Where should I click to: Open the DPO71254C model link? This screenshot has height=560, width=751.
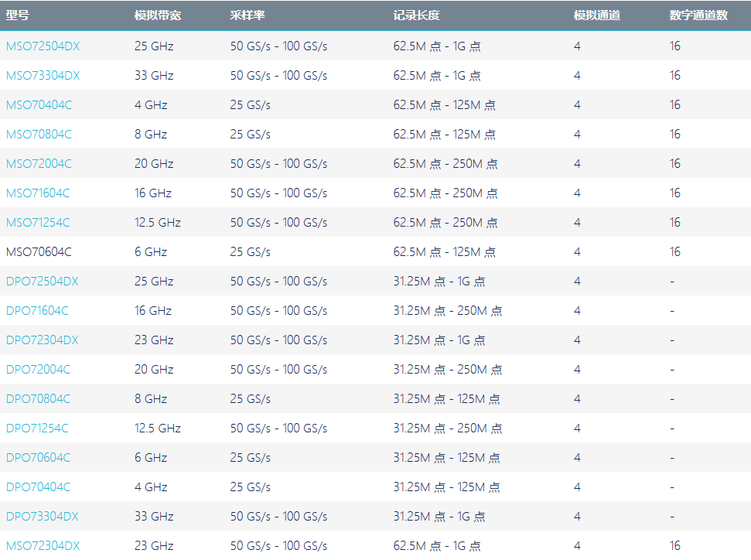point(37,429)
